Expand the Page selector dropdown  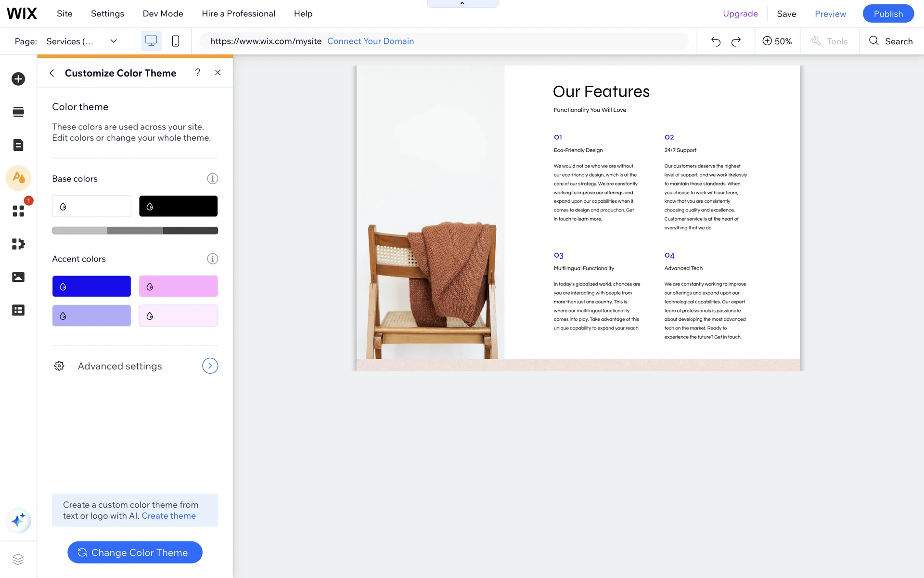pyautogui.click(x=114, y=41)
